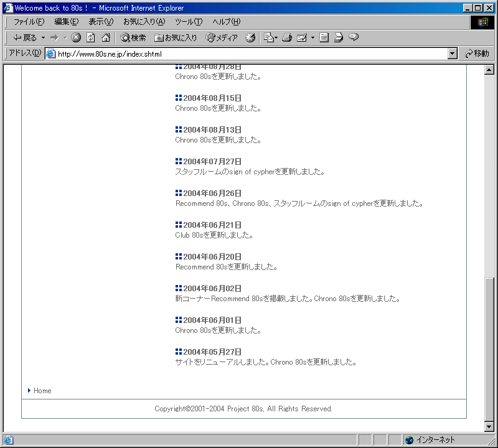
Task: Click the Windows logo throbber icon
Action: tap(482, 22)
